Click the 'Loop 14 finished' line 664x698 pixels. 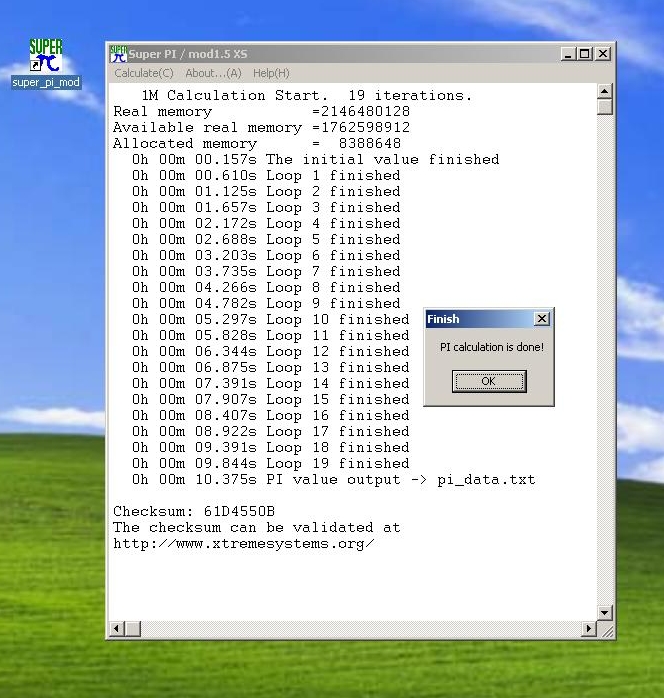click(271, 384)
